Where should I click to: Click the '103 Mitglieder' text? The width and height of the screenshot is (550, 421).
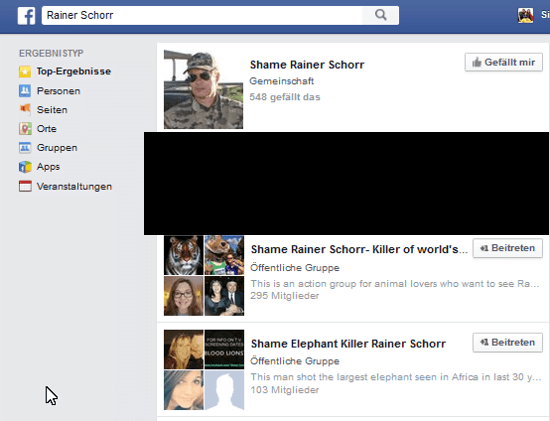coord(284,390)
